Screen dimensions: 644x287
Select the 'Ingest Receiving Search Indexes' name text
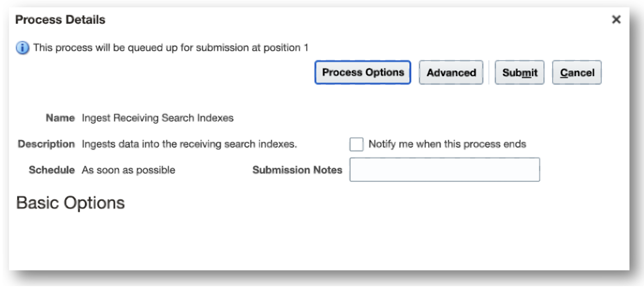tap(158, 118)
